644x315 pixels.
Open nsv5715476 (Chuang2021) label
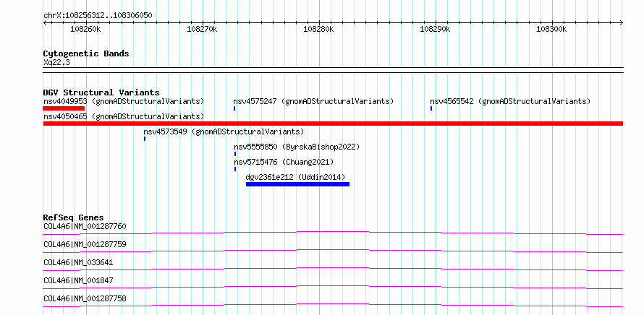[x=284, y=162]
